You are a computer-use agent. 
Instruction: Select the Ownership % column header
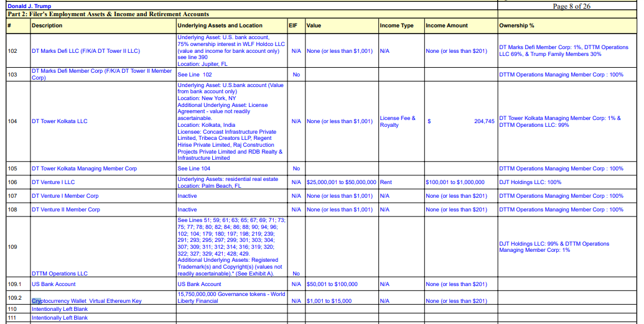[x=516, y=25]
